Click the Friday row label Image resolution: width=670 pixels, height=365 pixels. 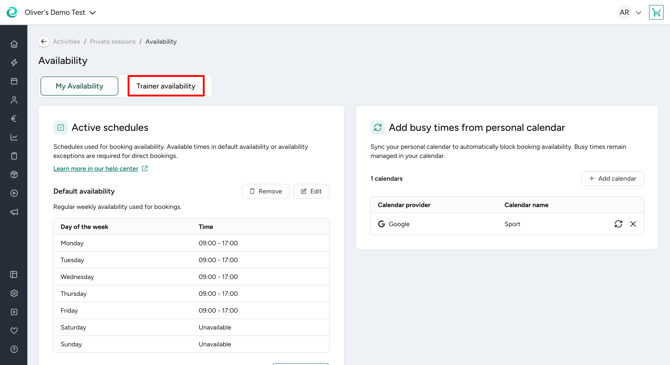click(x=69, y=310)
